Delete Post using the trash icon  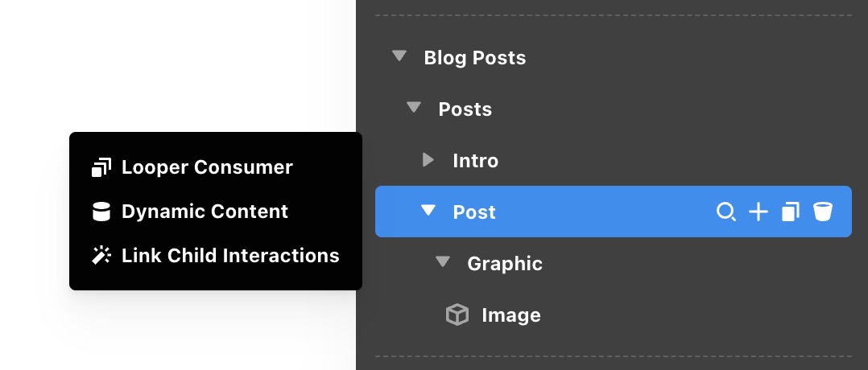coord(822,212)
